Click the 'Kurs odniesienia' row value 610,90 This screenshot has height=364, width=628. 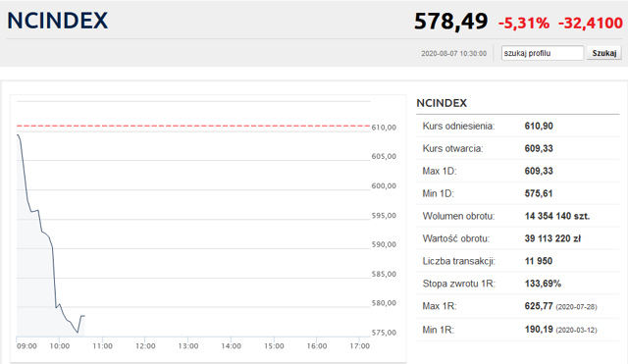pyautogui.click(x=539, y=127)
